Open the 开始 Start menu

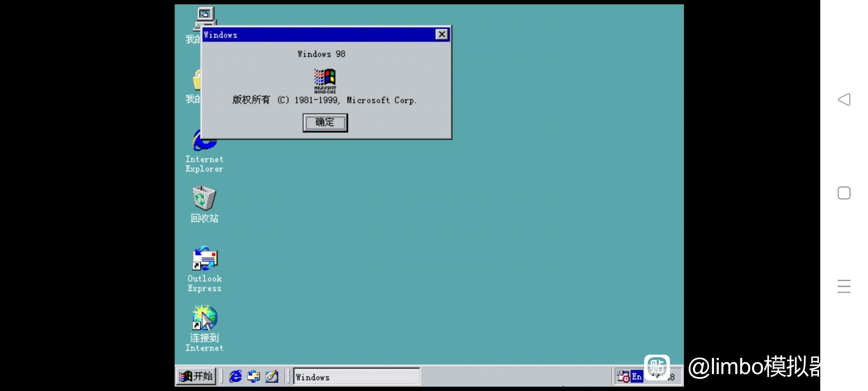point(196,376)
